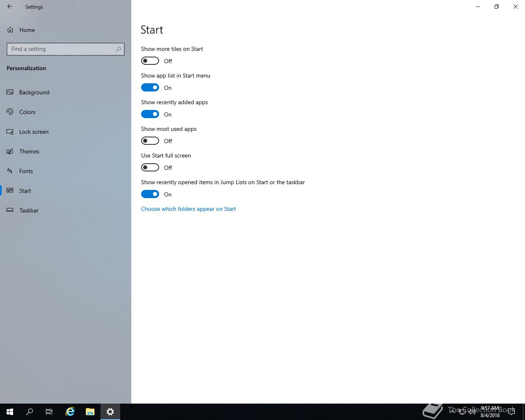
Task: Click the Taskbar icon in sidebar
Action: point(10,210)
